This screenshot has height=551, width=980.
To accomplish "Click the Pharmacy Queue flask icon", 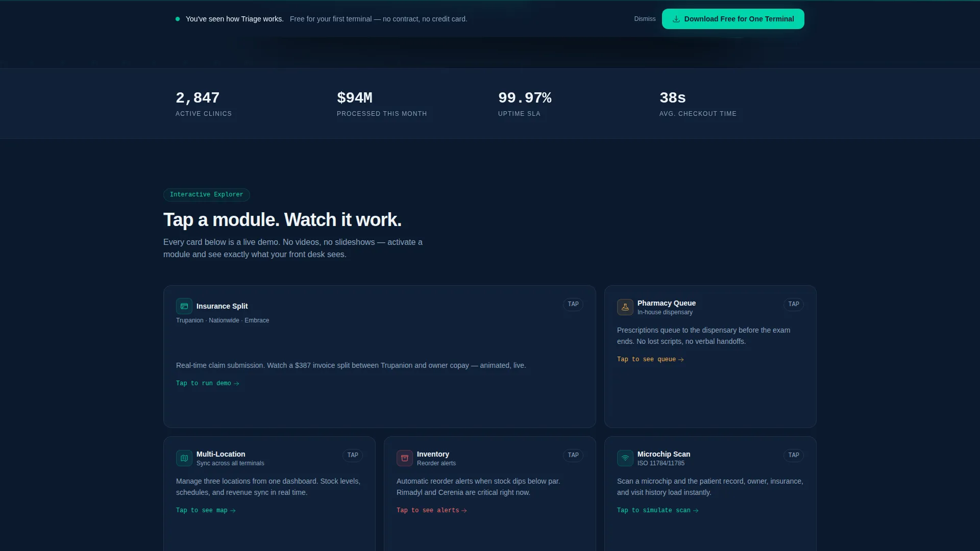I will tap(625, 307).
